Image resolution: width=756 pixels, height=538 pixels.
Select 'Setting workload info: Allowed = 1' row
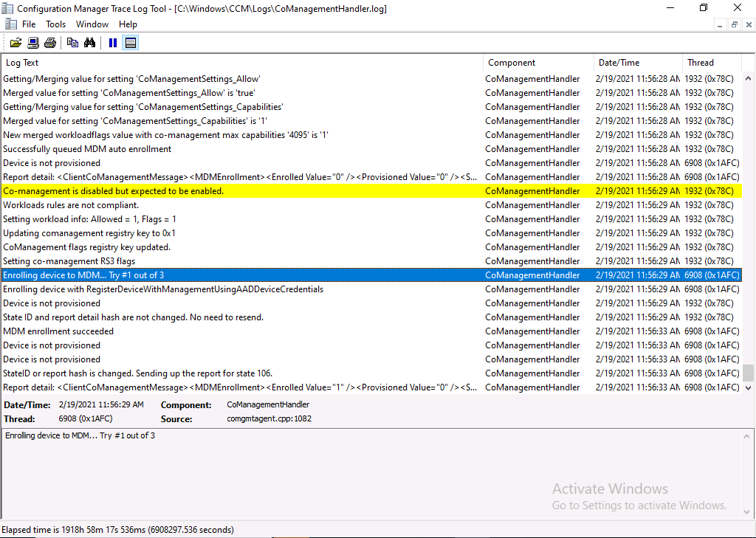pos(371,219)
